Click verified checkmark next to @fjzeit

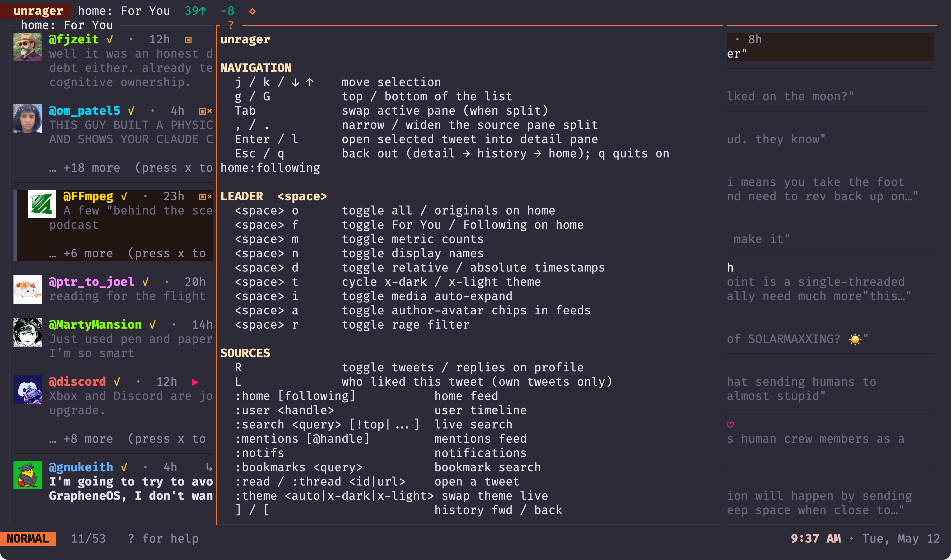click(x=110, y=40)
